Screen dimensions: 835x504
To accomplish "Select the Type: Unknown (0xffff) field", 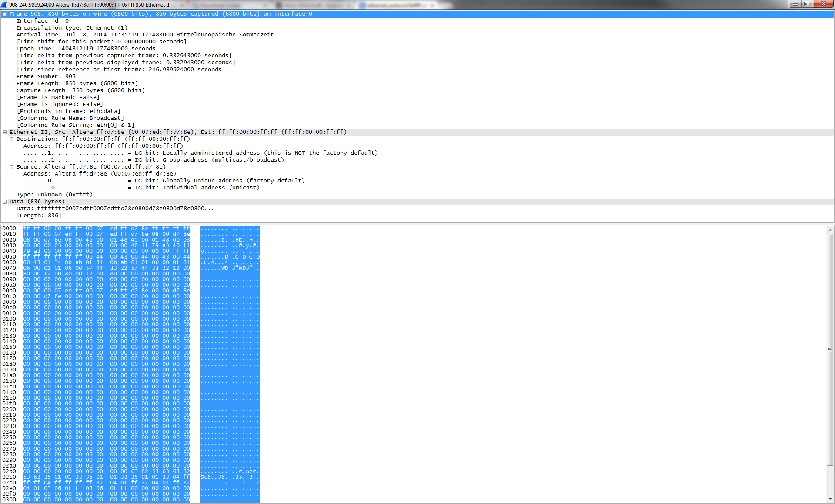I will click(x=54, y=195).
